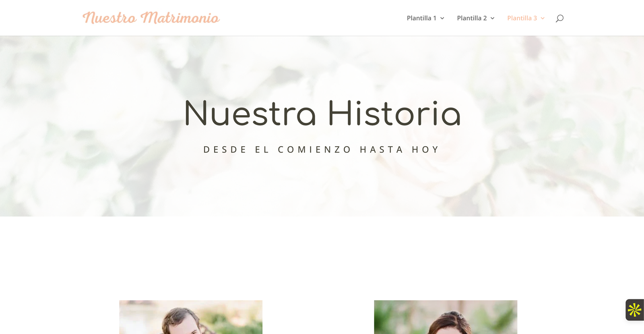Open the photo of the dark-haired woman
The height and width of the screenshot is (334, 644).
pos(446,317)
